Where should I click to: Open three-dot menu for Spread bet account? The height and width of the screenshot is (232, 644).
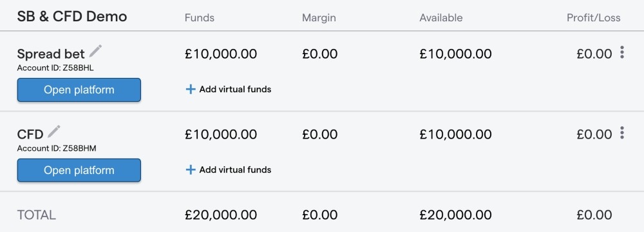click(622, 52)
